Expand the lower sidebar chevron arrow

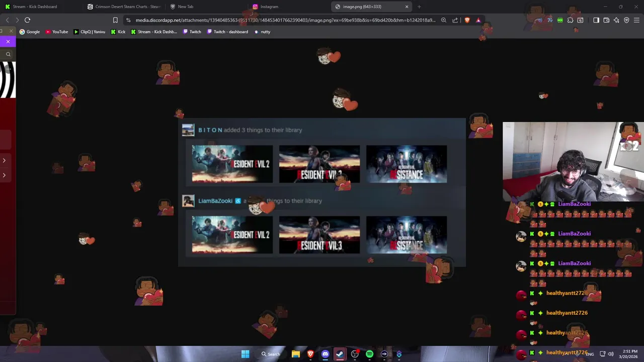[4, 175]
